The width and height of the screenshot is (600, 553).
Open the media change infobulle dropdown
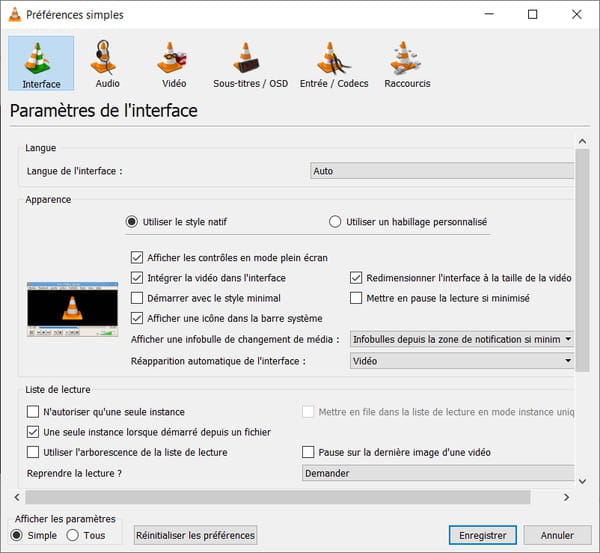pos(462,339)
